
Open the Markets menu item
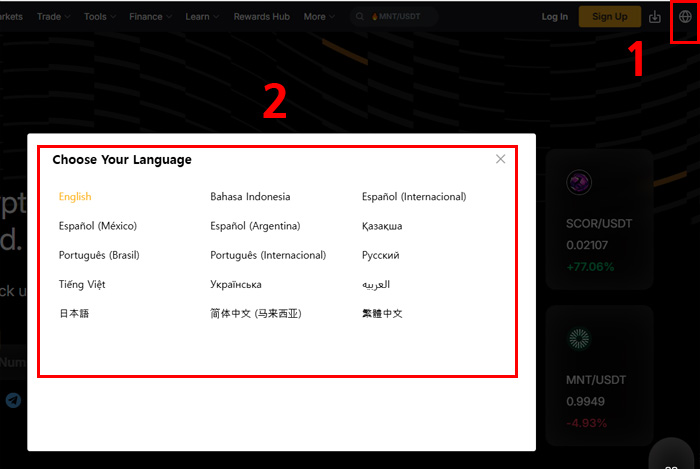[11, 17]
